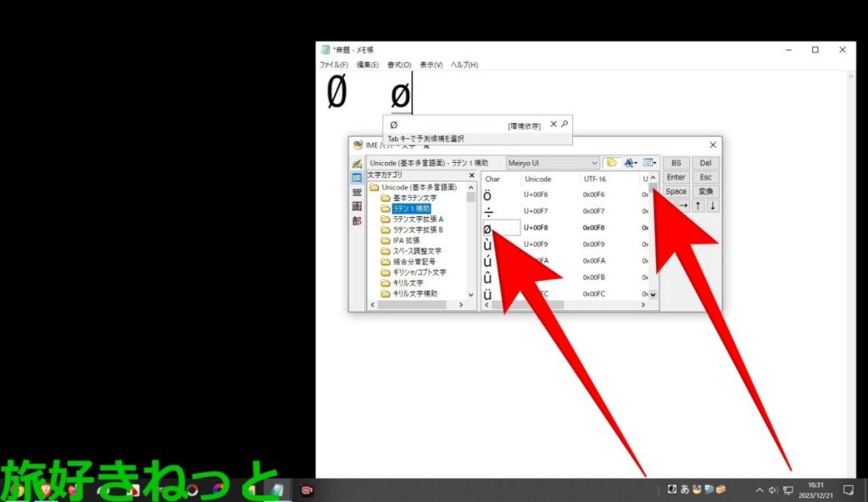Open the Meiryo UI font dropdown
Screen dimensions: 868x502
click(553, 163)
